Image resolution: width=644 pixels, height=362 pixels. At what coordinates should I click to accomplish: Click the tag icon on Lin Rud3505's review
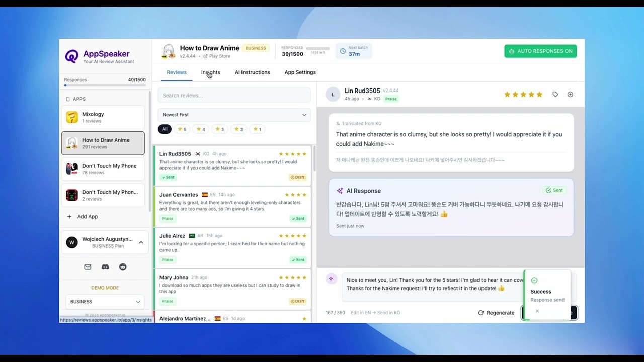pos(555,94)
